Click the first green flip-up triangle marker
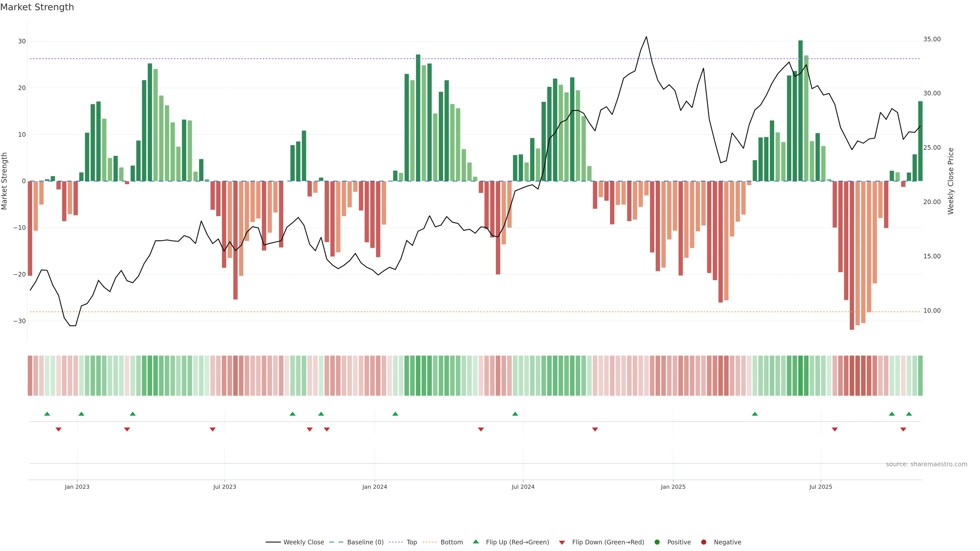 tap(47, 414)
